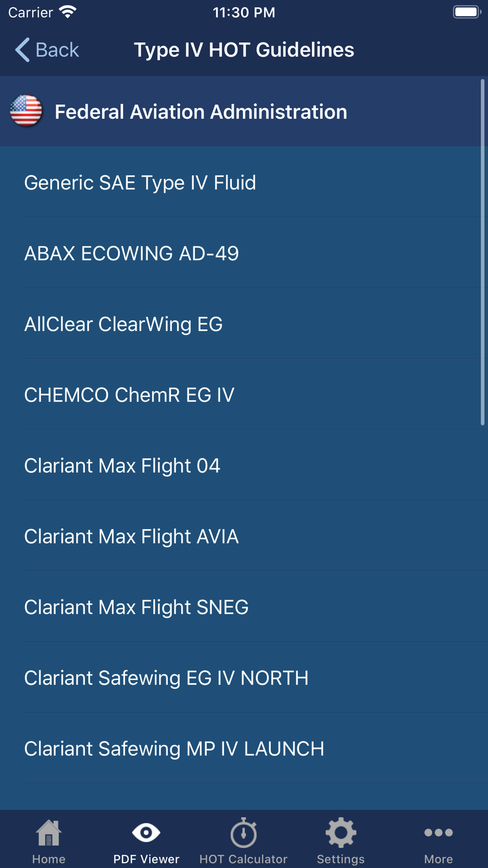Tap the Home house icon
This screenshot has height=868, width=488.
click(x=48, y=833)
